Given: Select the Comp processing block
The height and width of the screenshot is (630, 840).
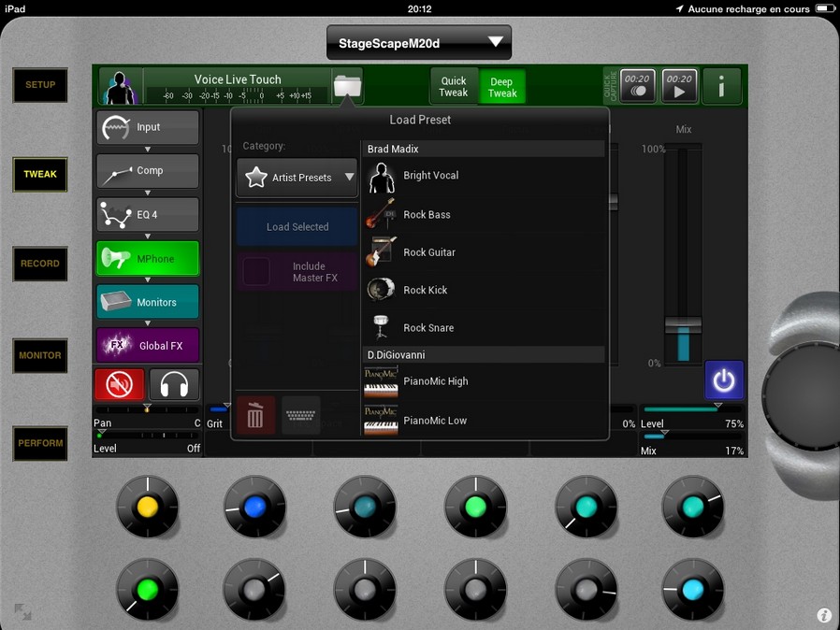Looking at the screenshot, I should point(148,171).
